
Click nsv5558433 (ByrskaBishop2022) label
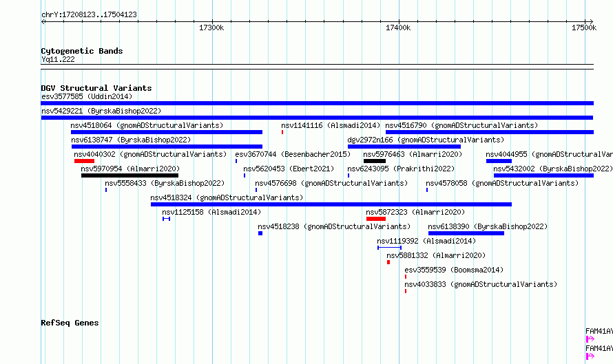165,183
